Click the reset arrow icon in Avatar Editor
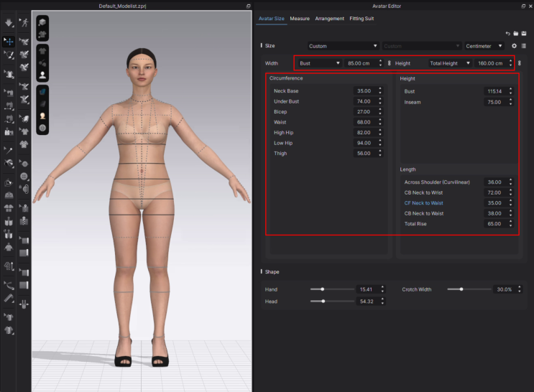The width and height of the screenshot is (534, 392). (x=507, y=33)
